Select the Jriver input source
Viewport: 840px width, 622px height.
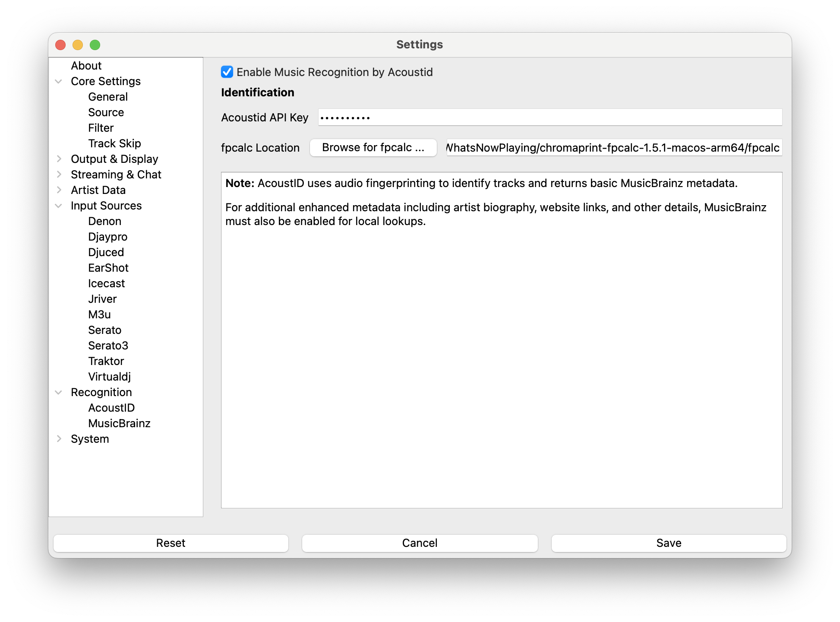click(x=102, y=299)
